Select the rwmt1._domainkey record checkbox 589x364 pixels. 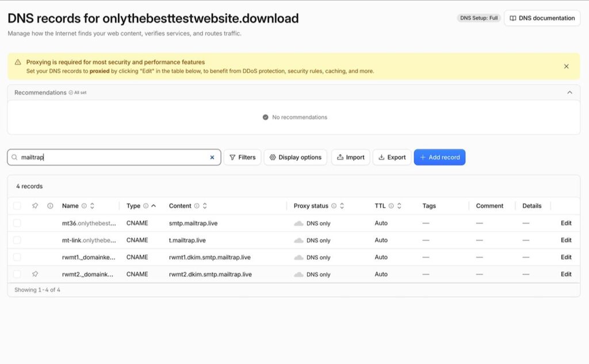click(17, 257)
